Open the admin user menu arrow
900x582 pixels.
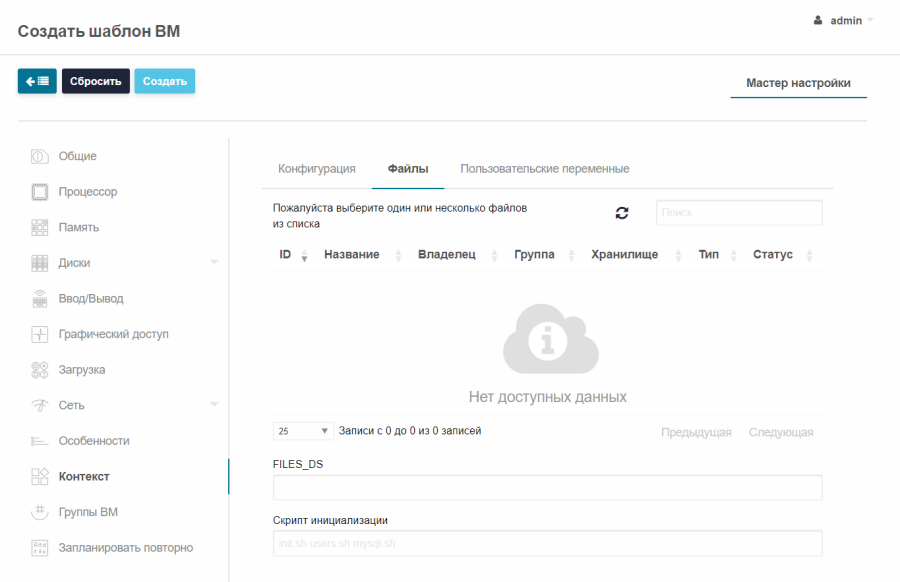click(x=870, y=20)
